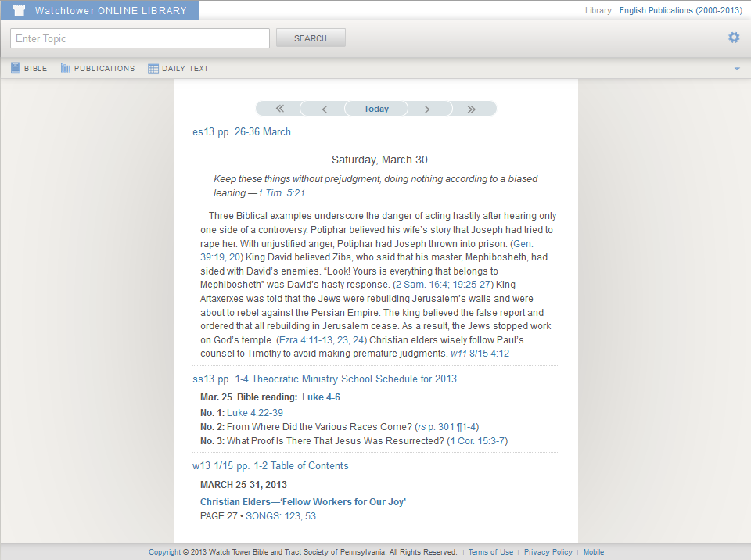Click the Watchtower crown logo icon

[x=17, y=10]
